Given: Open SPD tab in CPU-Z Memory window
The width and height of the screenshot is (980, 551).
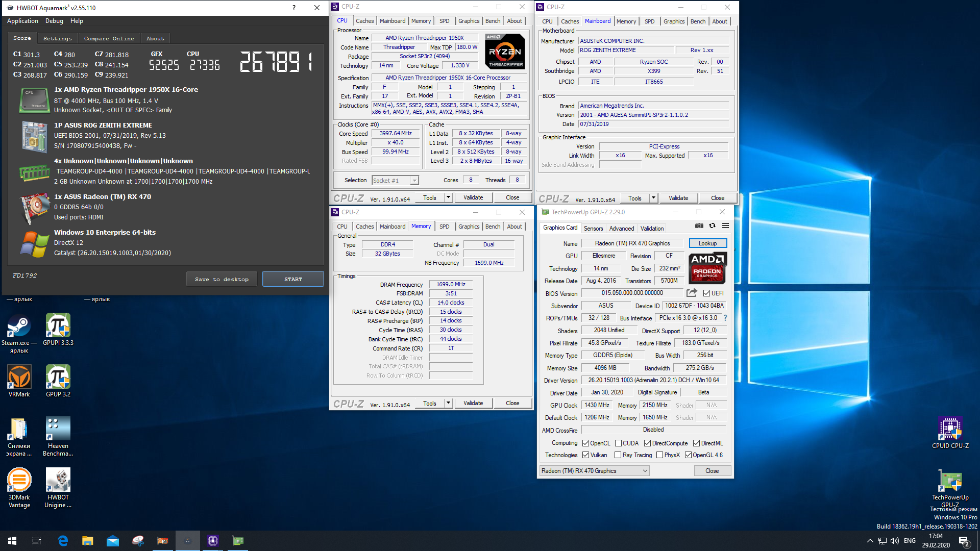Looking at the screenshot, I should pos(444,227).
